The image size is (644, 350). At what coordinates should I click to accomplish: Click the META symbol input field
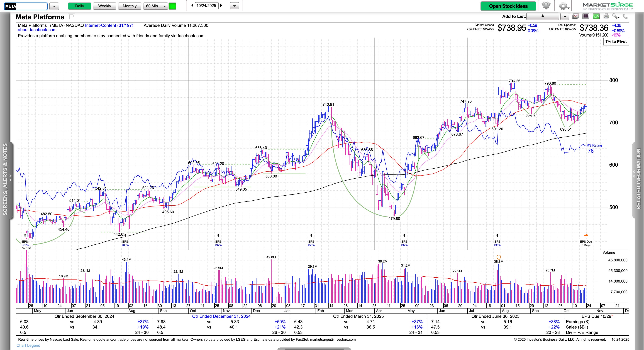click(26, 6)
